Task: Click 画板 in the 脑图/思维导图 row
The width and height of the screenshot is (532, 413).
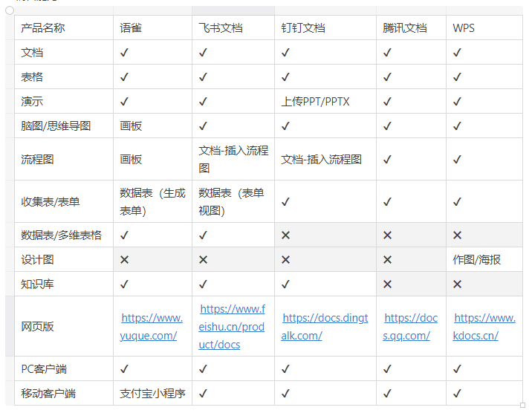Action: pos(131,126)
